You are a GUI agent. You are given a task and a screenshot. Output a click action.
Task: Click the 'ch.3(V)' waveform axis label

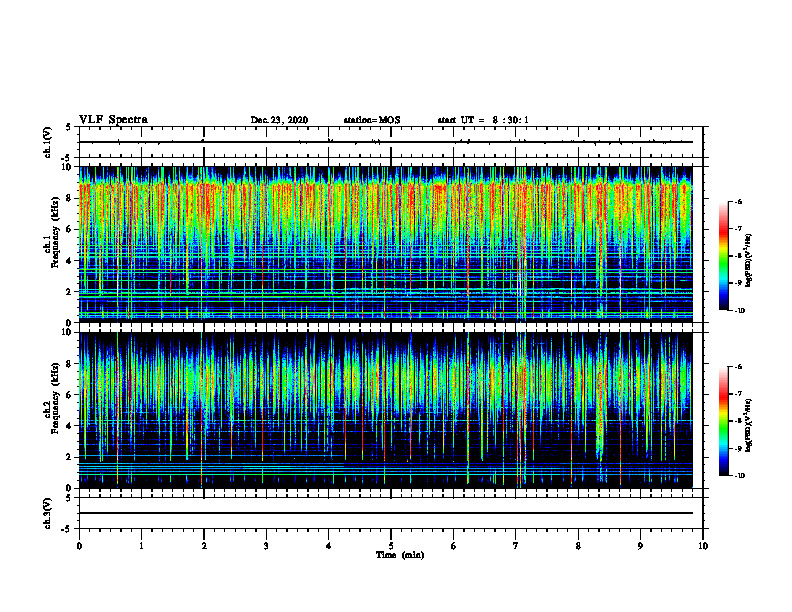click(x=47, y=514)
